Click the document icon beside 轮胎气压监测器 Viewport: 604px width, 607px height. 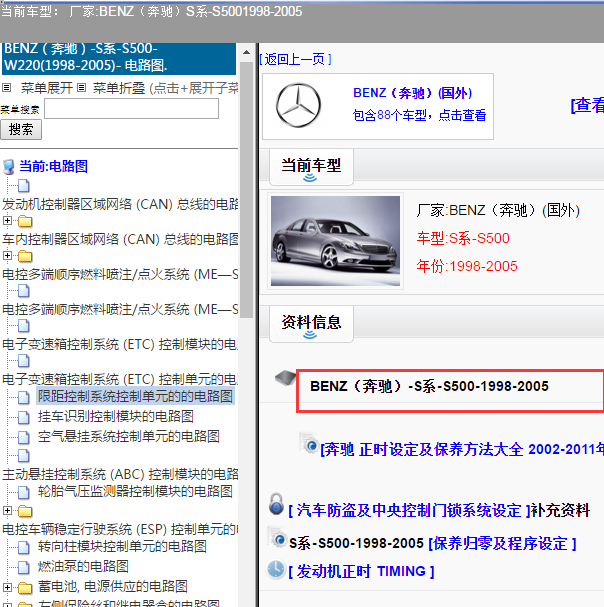pos(24,492)
